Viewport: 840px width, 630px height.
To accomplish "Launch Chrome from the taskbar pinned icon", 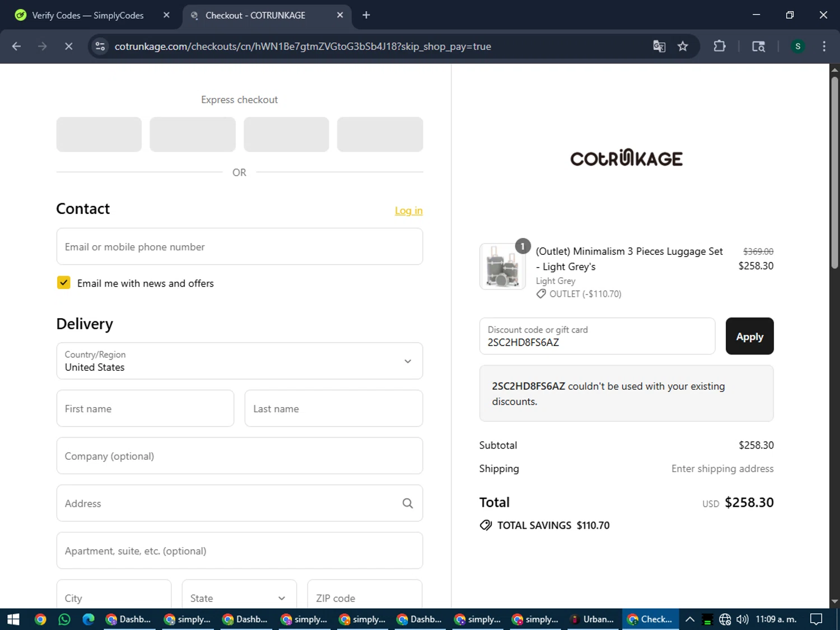I will pyautogui.click(x=40, y=619).
